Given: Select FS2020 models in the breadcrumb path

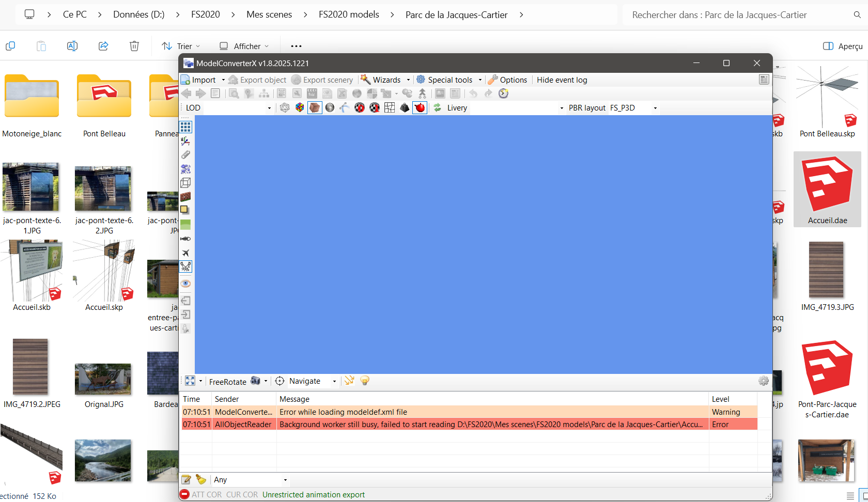Looking at the screenshot, I should [x=349, y=14].
